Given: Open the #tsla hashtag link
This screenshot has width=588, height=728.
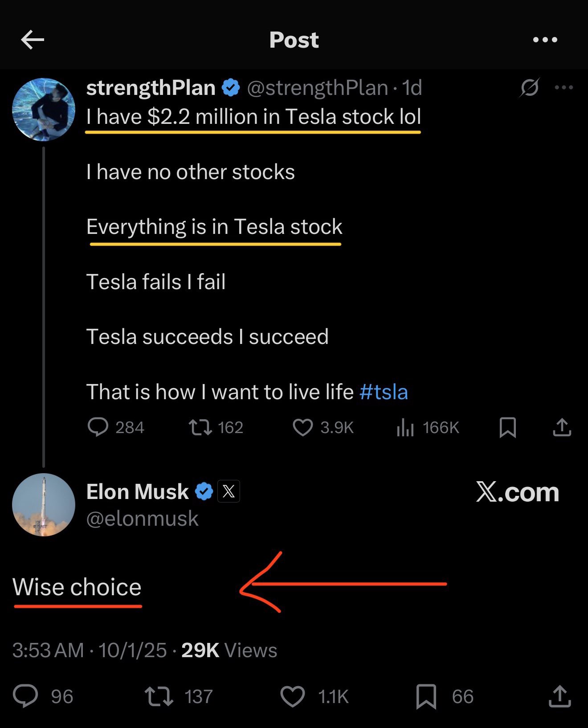Looking at the screenshot, I should 384,392.
